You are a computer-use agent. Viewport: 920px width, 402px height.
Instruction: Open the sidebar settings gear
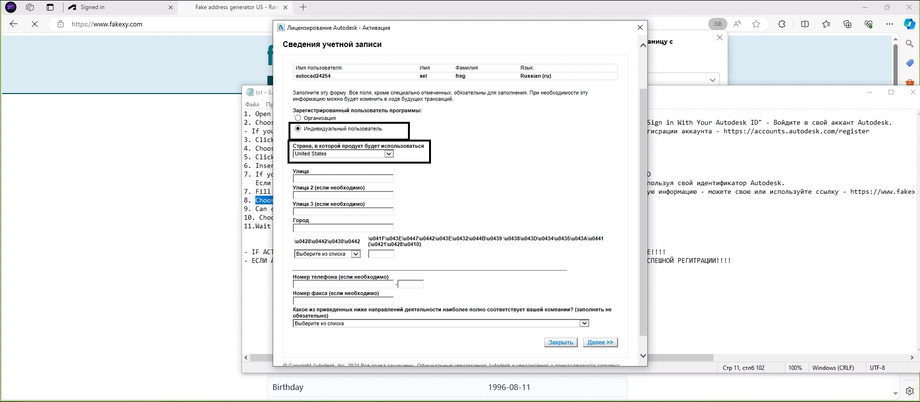[910, 389]
